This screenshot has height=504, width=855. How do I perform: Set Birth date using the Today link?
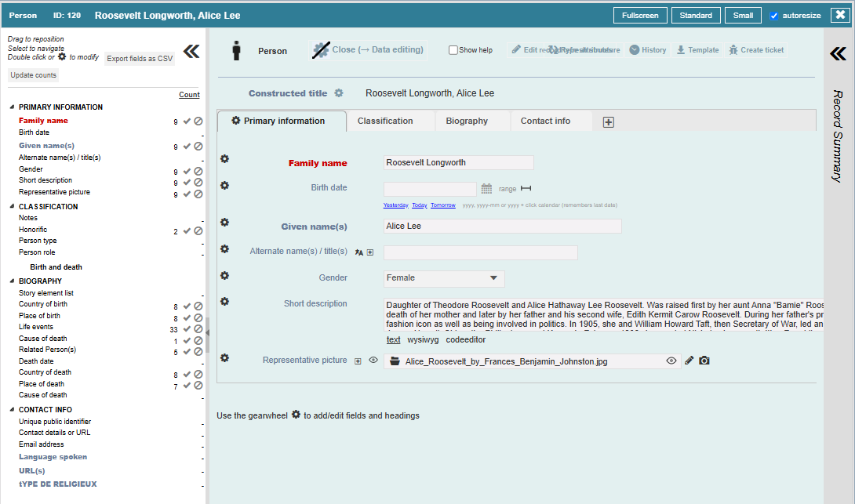click(x=420, y=205)
